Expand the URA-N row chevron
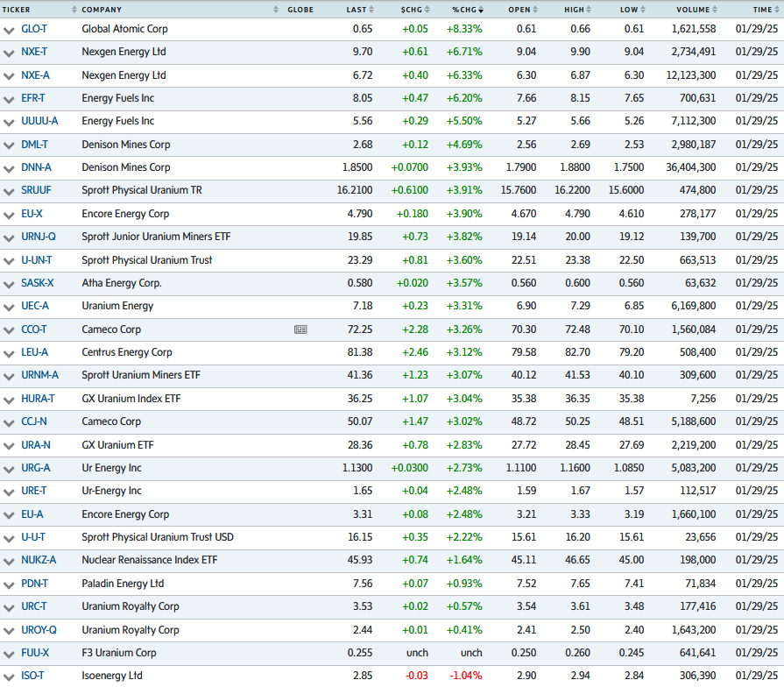The height and width of the screenshot is (687, 784). pos(9,446)
